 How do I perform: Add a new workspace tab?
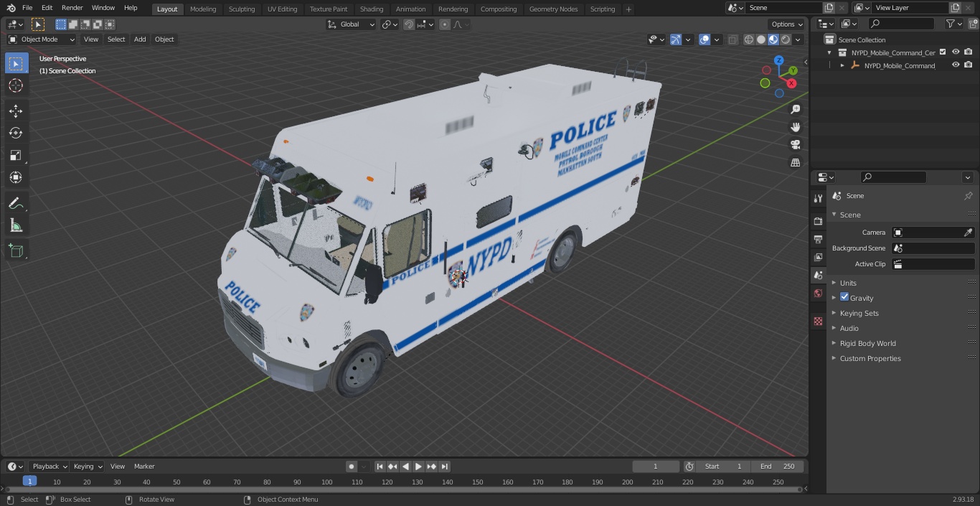click(x=628, y=9)
